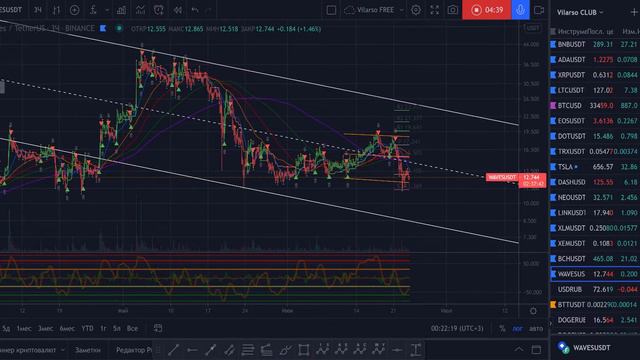Switch to the Заметки tab
Screen dimensions: 640x360
88,350
